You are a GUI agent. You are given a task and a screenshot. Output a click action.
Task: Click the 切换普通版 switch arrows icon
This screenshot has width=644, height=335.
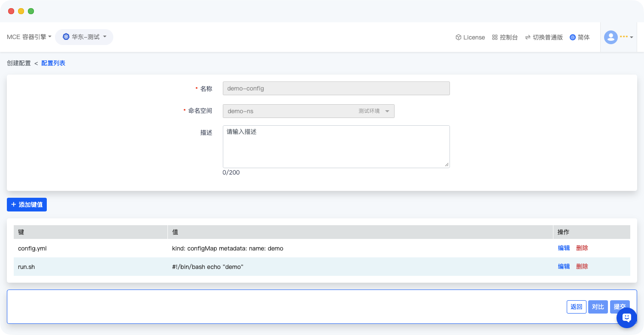point(528,37)
